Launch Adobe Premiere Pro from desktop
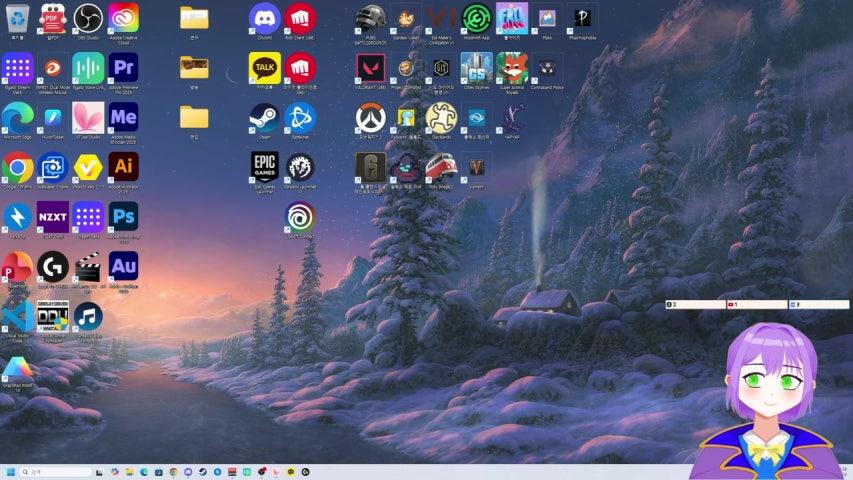The width and height of the screenshot is (853, 480). click(124, 68)
